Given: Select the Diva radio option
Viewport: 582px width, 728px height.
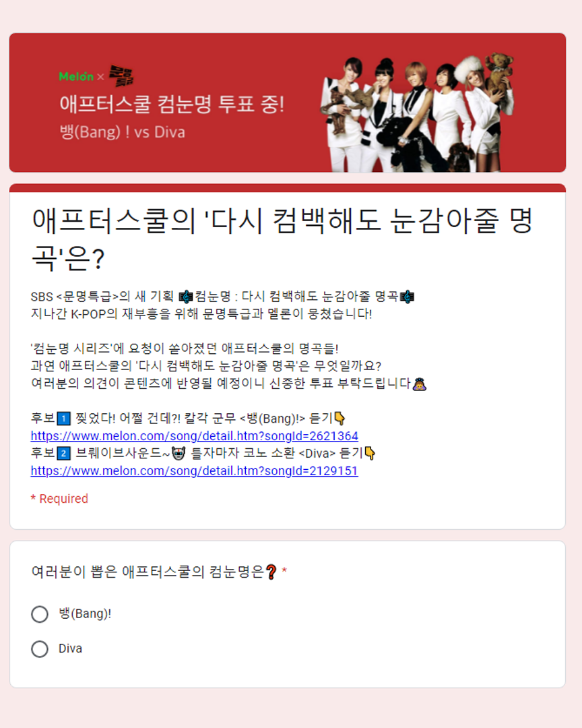Looking at the screenshot, I should 40,648.
